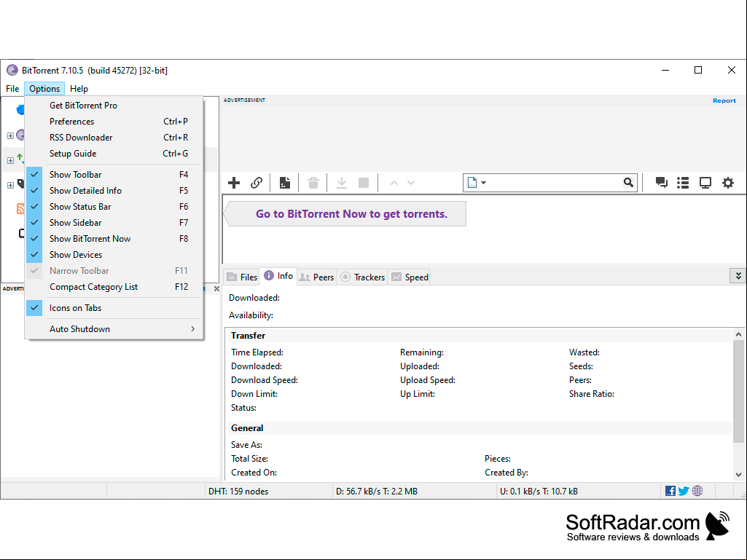Open Preferences via the toolbar gear icon
The height and width of the screenshot is (560, 747).
point(728,183)
